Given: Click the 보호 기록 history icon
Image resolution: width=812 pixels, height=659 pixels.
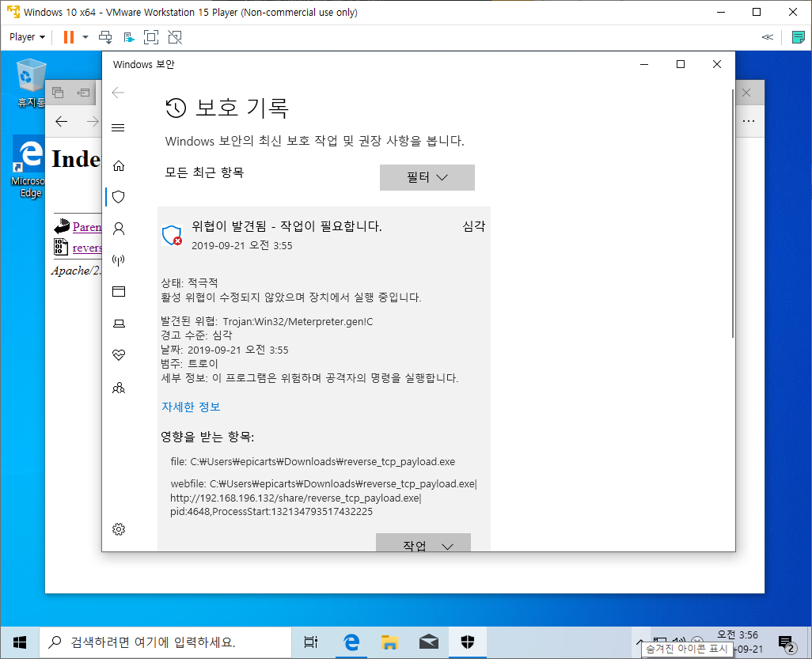Looking at the screenshot, I should pyautogui.click(x=176, y=108).
